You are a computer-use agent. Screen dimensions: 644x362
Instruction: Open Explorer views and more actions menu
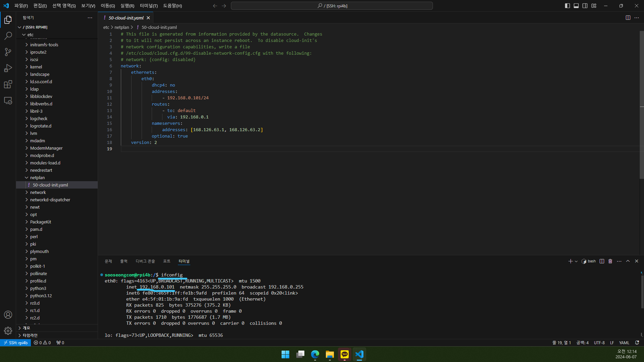(90, 18)
